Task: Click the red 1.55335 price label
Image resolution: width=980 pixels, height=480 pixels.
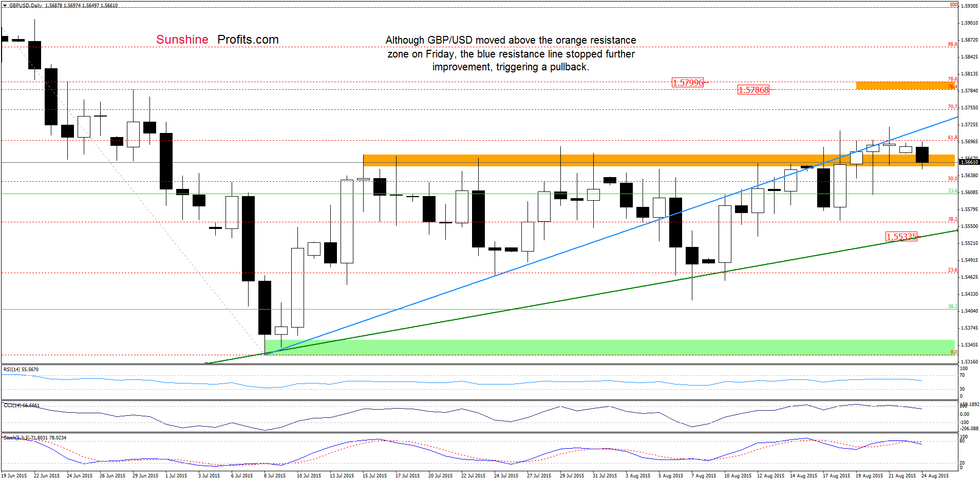Action: [x=901, y=237]
